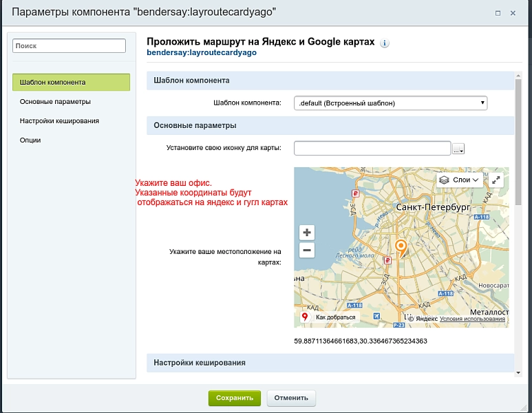The height and width of the screenshot is (413, 532).
Task: Click the Отменить button
Action: point(291,398)
